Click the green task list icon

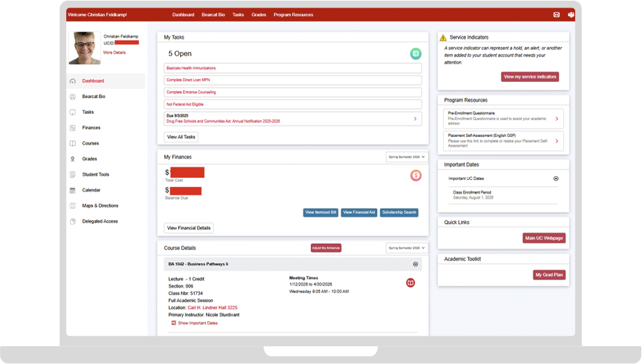(x=415, y=53)
